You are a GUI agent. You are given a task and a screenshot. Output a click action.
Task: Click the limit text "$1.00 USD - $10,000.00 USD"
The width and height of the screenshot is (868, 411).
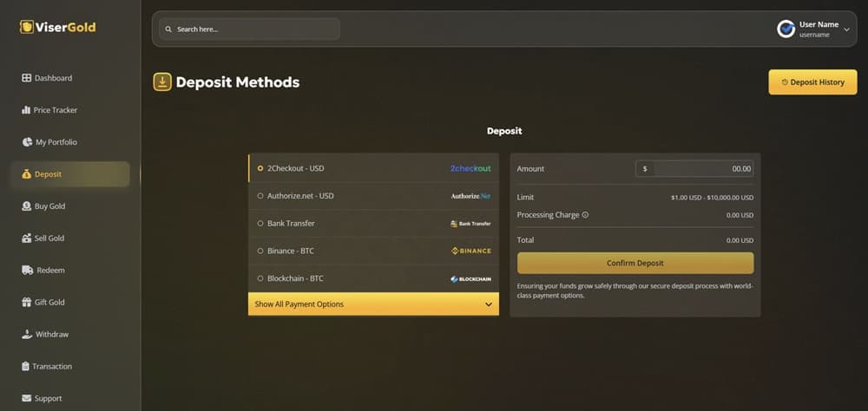[712, 198]
